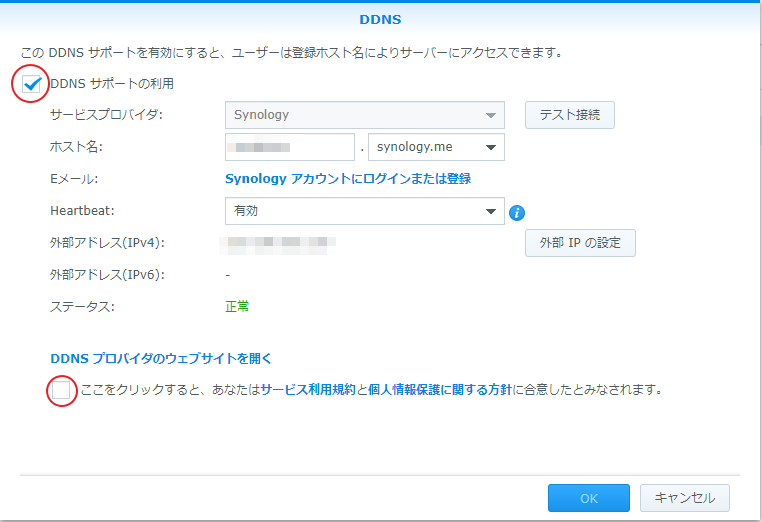This screenshot has width=762, height=522.
Task: Open the サービスプロバイダ Synology dropdown
Action: (364, 115)
